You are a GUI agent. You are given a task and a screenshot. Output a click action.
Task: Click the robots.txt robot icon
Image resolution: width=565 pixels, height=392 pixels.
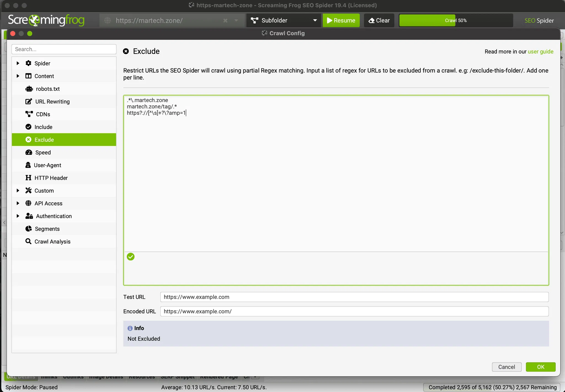tap(29, 89)
